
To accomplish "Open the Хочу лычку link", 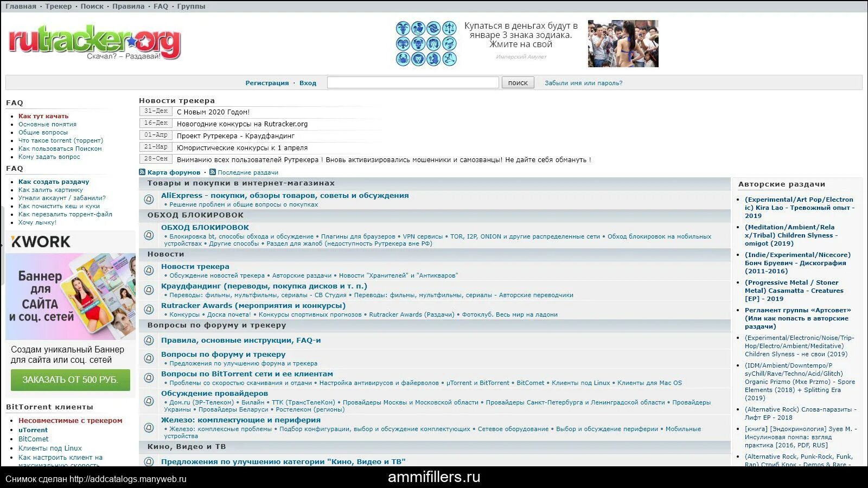I will pos(37,222).
